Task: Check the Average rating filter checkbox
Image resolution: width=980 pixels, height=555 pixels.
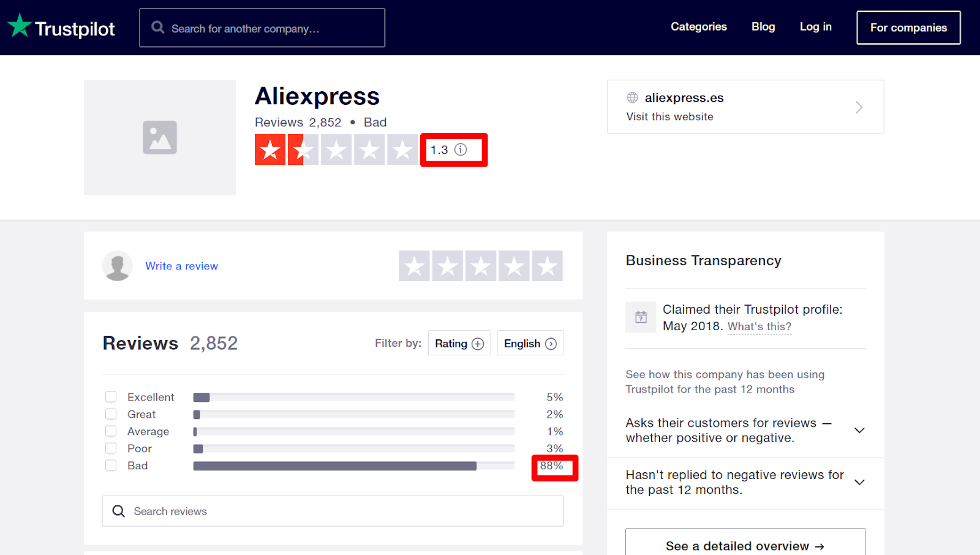Action: pos(111,431)
